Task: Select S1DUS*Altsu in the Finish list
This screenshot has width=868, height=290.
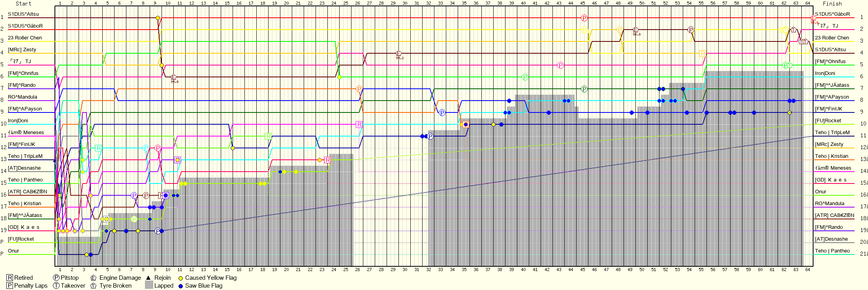Action: (x=830, y=50)
